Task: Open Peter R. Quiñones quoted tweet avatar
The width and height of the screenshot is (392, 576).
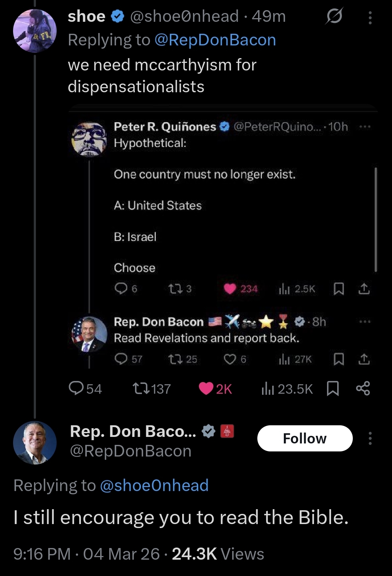Action: [x=89, y=139]
